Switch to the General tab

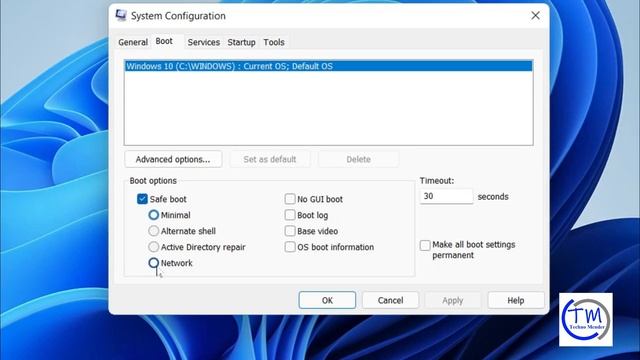pos(133,42)
